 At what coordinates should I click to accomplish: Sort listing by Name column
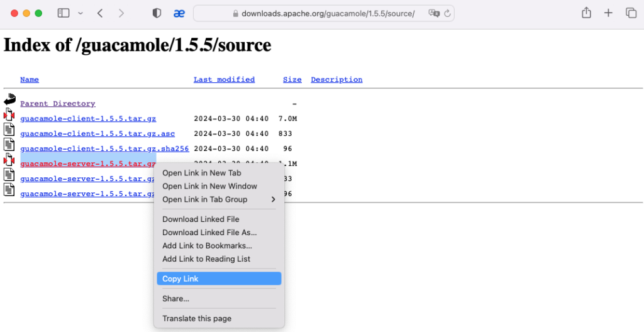(30, 79)
